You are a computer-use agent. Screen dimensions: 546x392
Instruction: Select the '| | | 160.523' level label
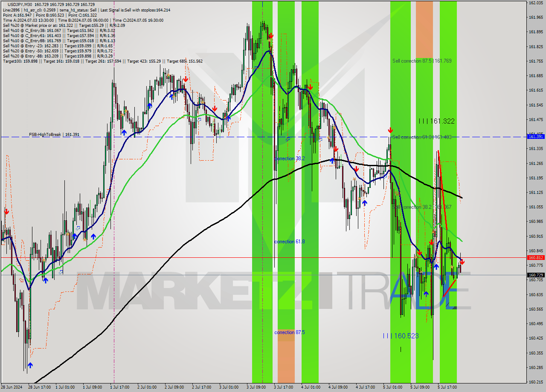(x=401, y=336)
